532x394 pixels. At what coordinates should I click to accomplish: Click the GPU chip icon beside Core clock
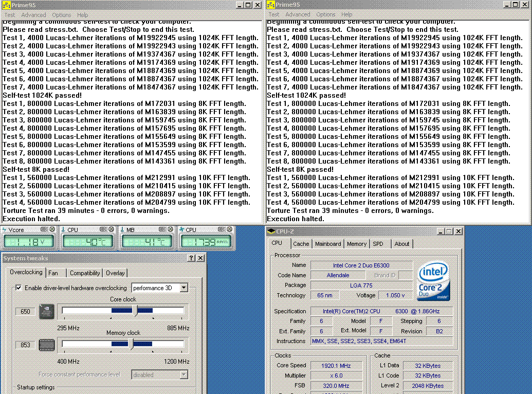tap(46, 312)
